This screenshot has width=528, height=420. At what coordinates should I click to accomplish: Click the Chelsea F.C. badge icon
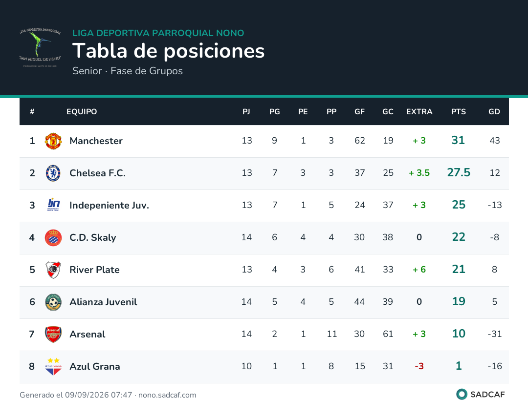53,173
